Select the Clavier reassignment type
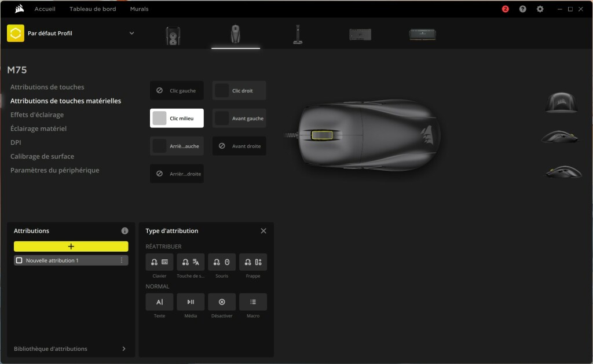The width and height of the screenshot is (593, 364). tap(159, 262)
